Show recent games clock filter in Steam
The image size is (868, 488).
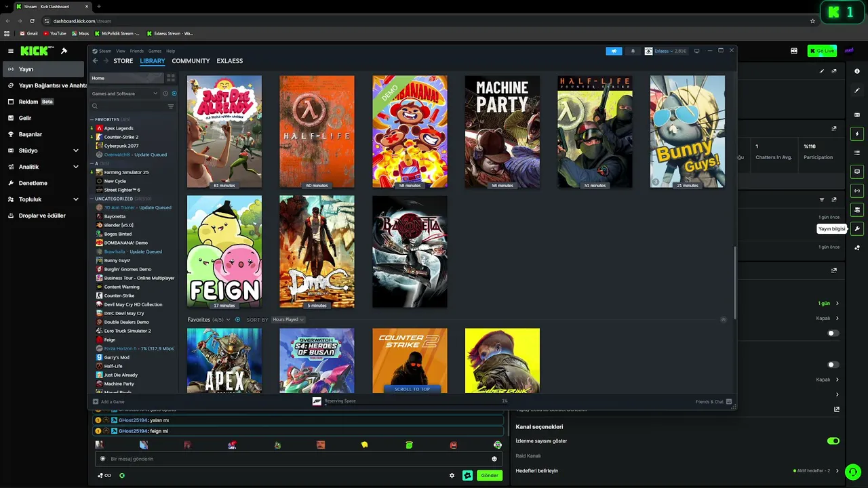click(x=165, y=94)
